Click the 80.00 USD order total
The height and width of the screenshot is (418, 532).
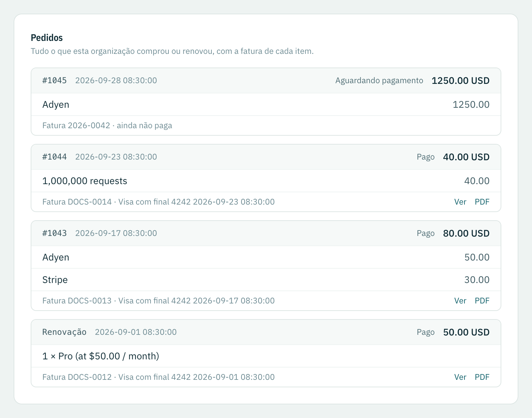tap(466, 234)
